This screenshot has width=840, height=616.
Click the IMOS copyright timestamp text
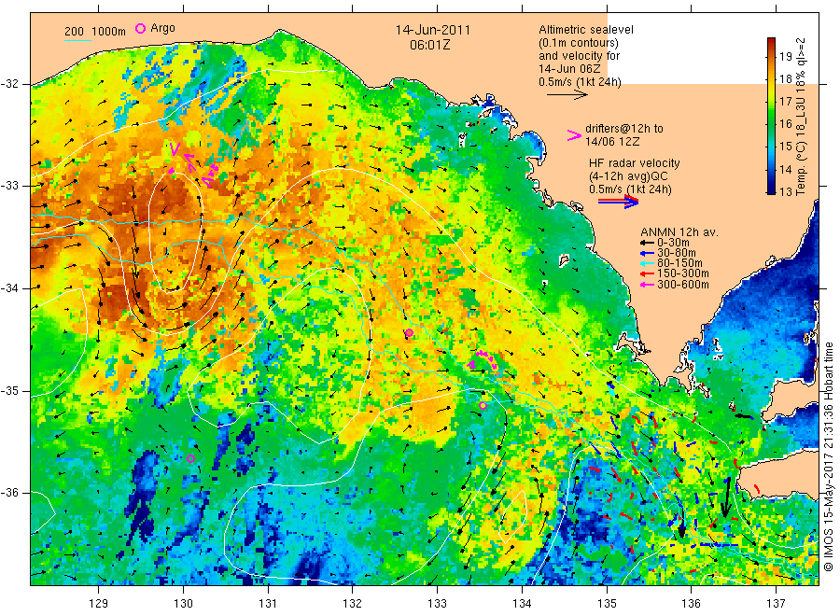828,456
